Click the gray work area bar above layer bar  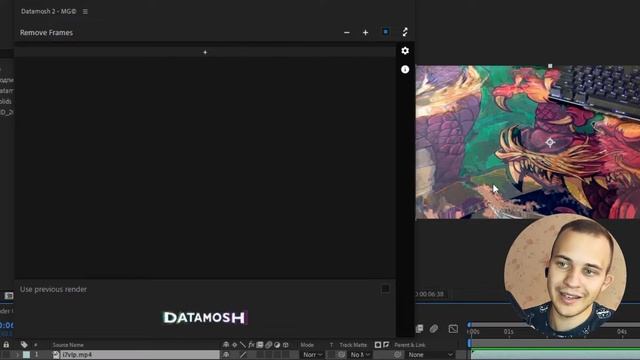click(556, 343)
